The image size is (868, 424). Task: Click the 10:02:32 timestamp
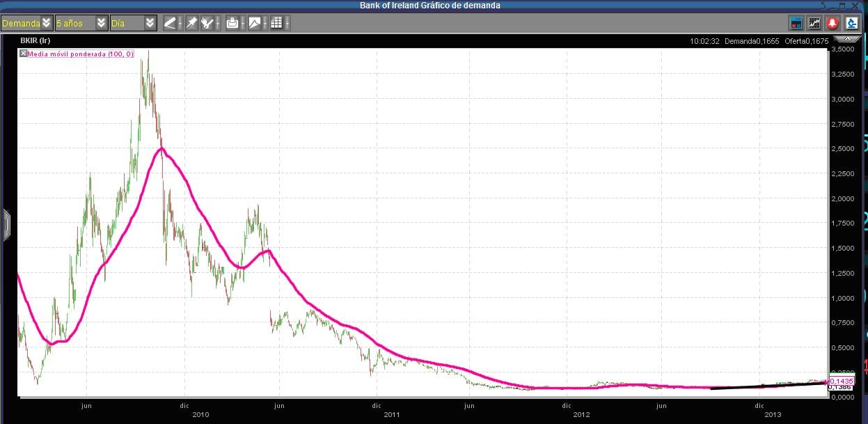(x=704, y=41)
